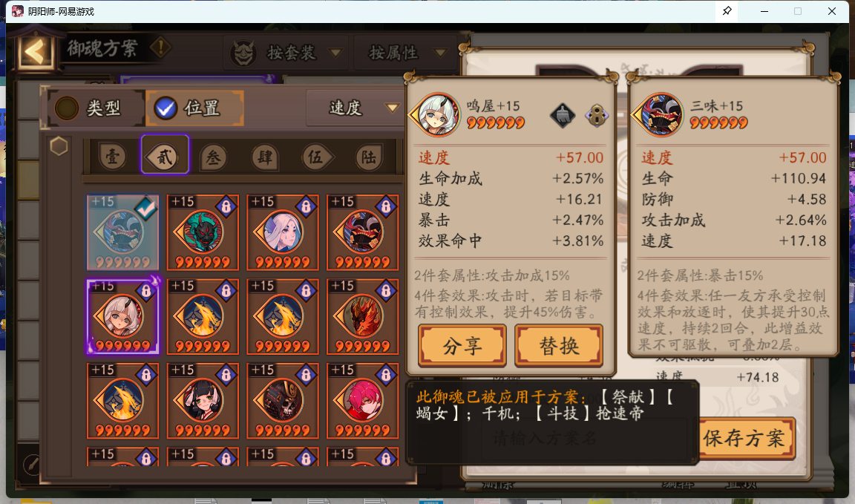Click the 替换 button
The width and height of the screenshot is (855, 504).
[x=558, y=346]
